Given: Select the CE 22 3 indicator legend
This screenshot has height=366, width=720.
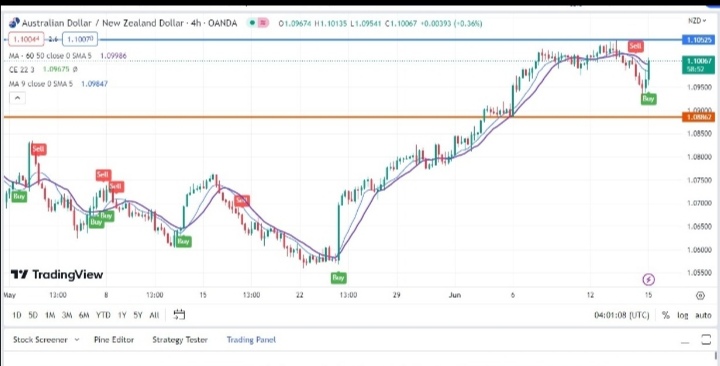Looking at the screenshot, I should tap(22, 69).
